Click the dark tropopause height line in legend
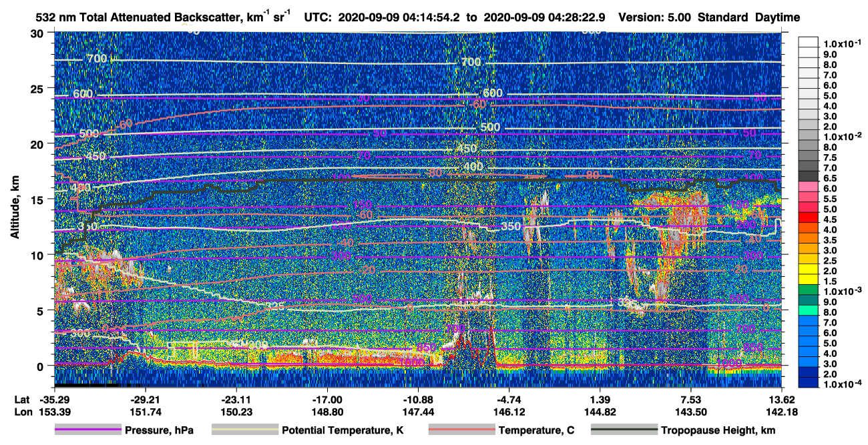The height and width of the screenshot is (445, 868). (624, 430)
